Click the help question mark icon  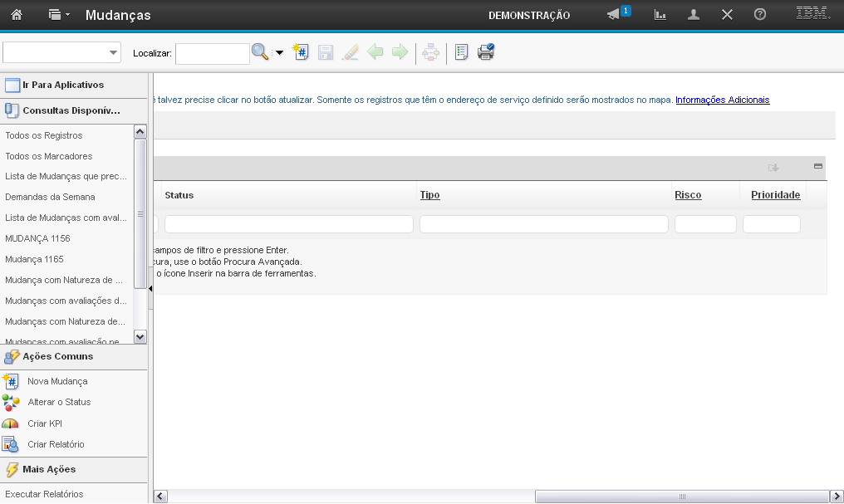pos(759,15)
